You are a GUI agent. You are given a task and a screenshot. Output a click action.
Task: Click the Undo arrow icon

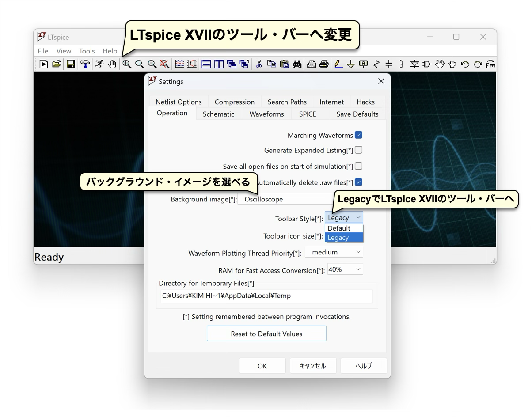465,64
